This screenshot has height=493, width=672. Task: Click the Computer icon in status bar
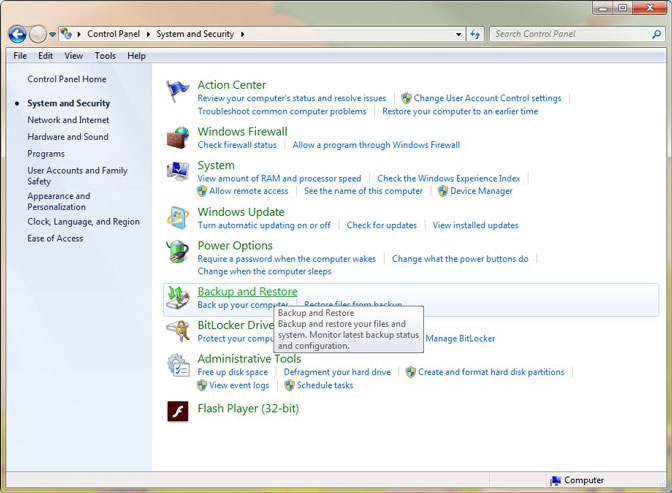[555, 481]
